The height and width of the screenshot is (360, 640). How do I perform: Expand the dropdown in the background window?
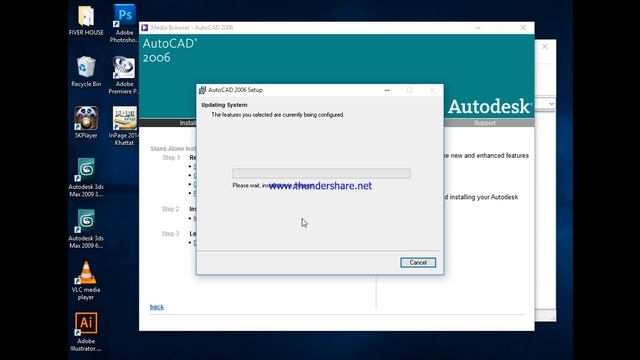551,104
